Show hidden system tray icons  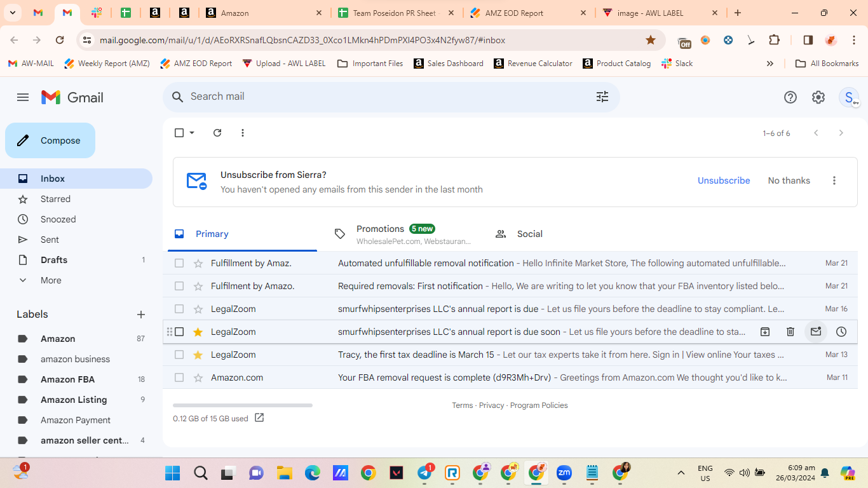point(681,473)
